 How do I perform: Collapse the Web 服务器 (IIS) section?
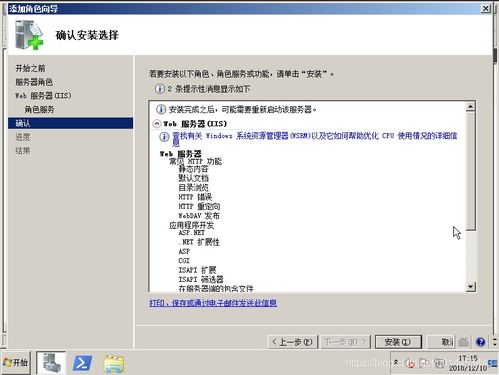(157, 124)
